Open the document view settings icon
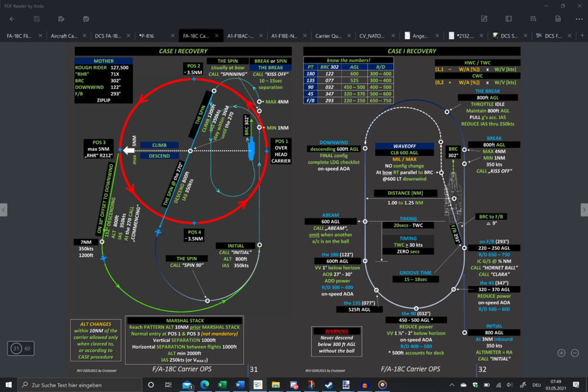 557,19
